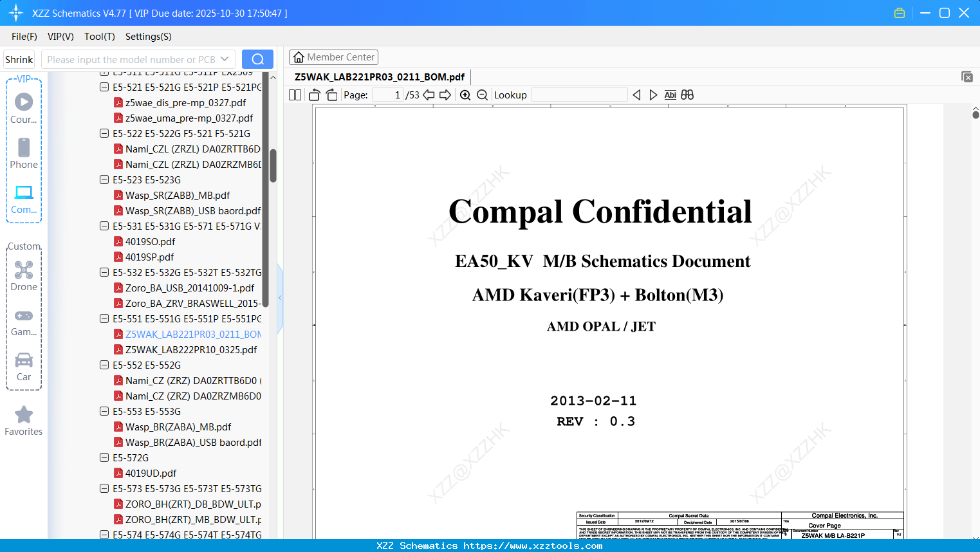Rotate page clockwise
This screenshot has width=980, height=552.
pos(331,95)
